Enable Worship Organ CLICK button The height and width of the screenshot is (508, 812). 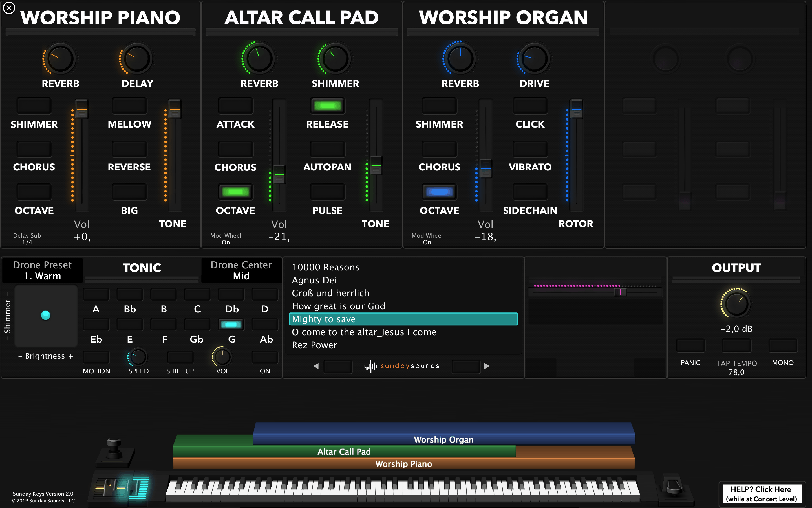click(530, 106)
